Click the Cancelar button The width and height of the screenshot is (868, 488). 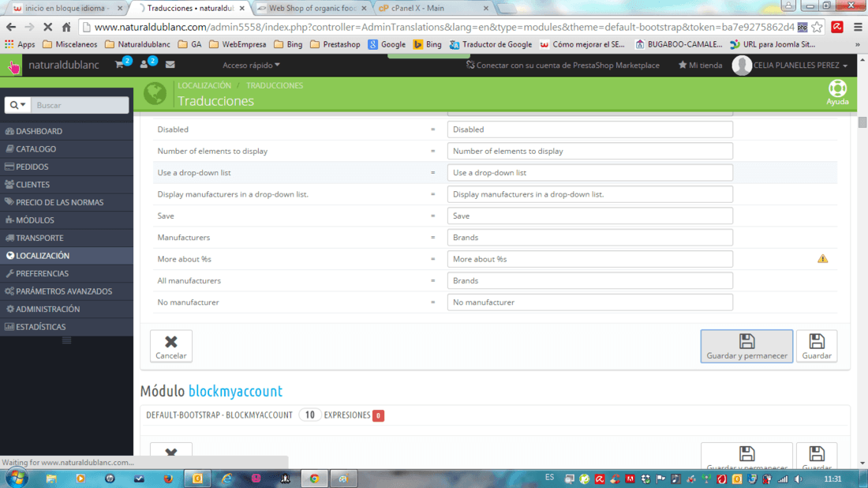[171, 346]
